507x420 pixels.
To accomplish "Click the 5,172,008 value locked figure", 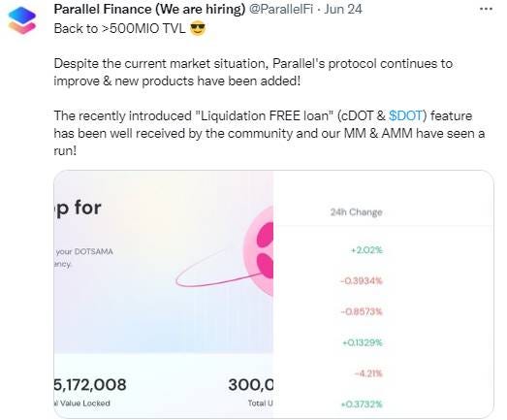I will coord(90,385).
